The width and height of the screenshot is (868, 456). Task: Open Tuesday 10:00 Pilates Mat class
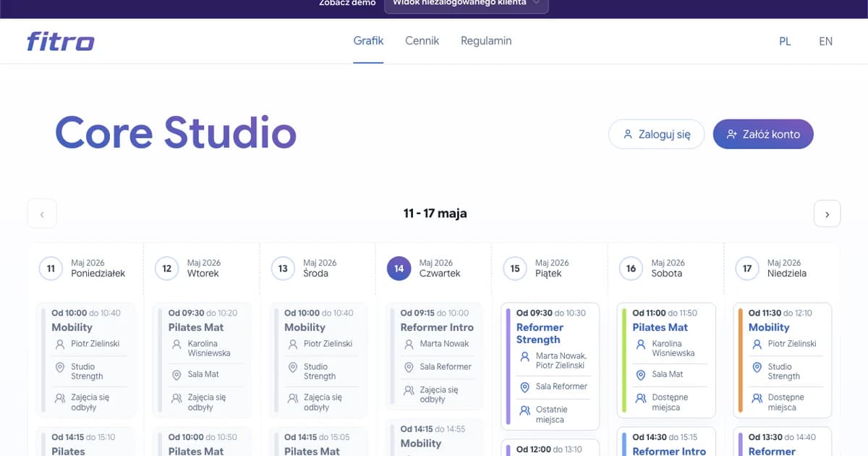[202, 442]
